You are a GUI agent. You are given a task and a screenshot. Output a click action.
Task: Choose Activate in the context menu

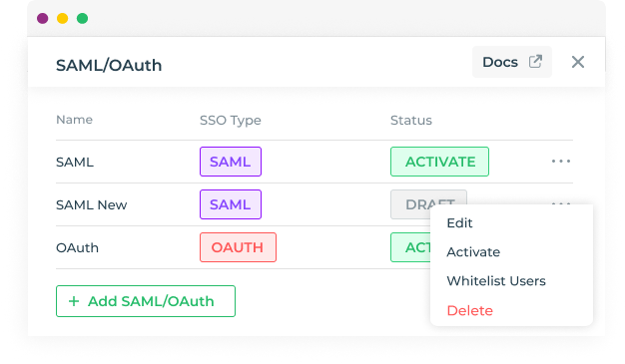pyautogui.click(x=473, y=252)
